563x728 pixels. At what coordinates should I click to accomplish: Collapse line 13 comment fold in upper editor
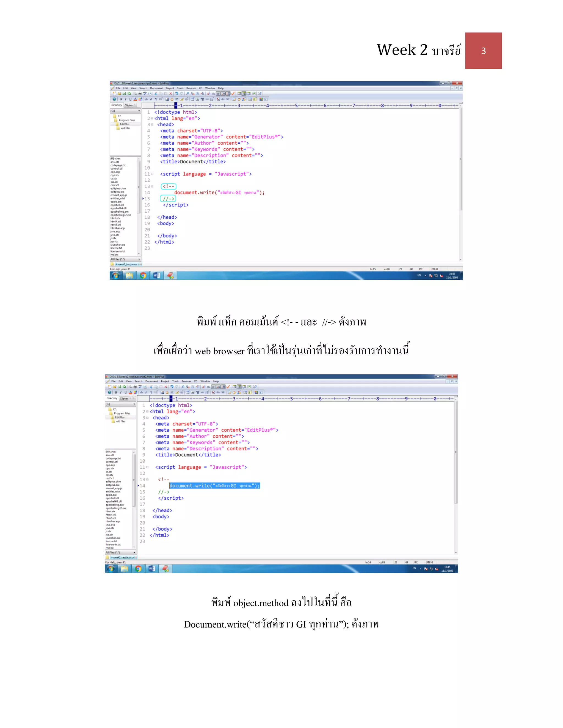click(x=152, y=186)
